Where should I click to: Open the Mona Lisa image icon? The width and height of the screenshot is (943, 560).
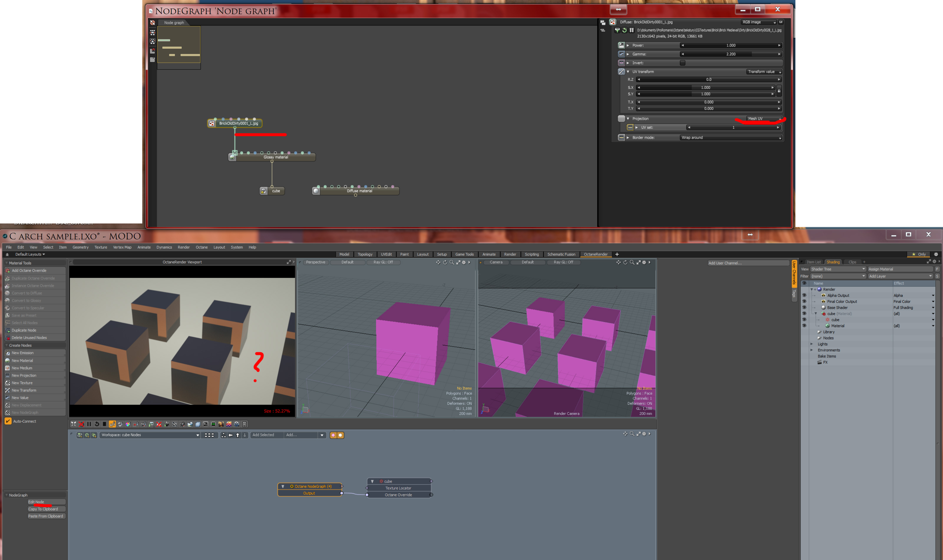coord(221,424)
